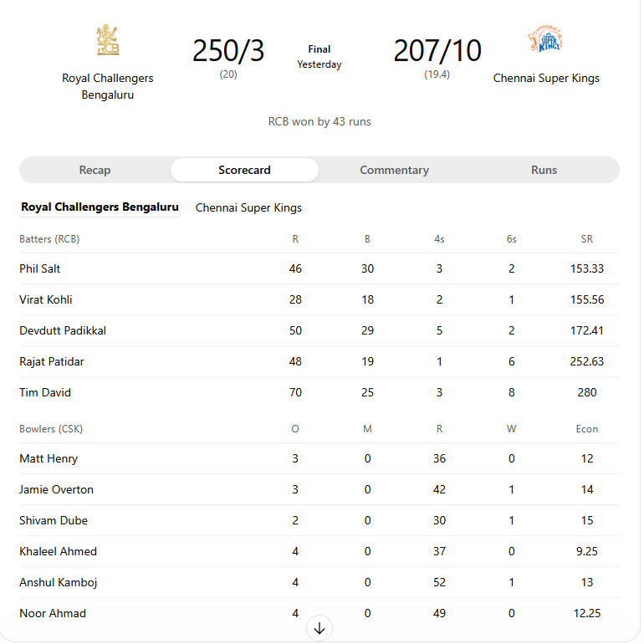This screenshot has height=644, width=644.
Task: Click Phil Salt's strike rate 153.33
Action: 586,268
